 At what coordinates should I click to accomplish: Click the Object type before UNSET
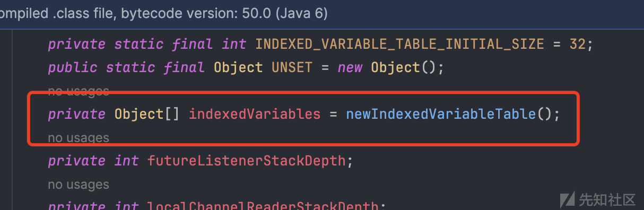pyautogui.click(x=238, y=67)
